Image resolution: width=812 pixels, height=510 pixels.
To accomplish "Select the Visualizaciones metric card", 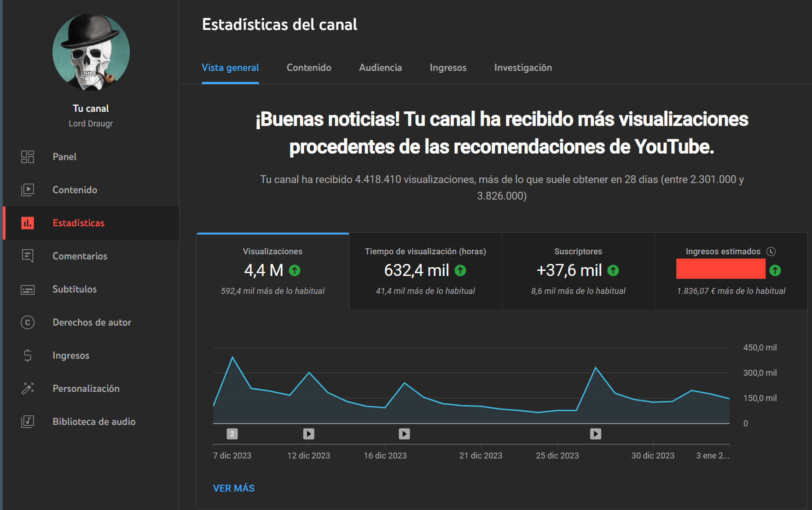I will pos(273,270).
